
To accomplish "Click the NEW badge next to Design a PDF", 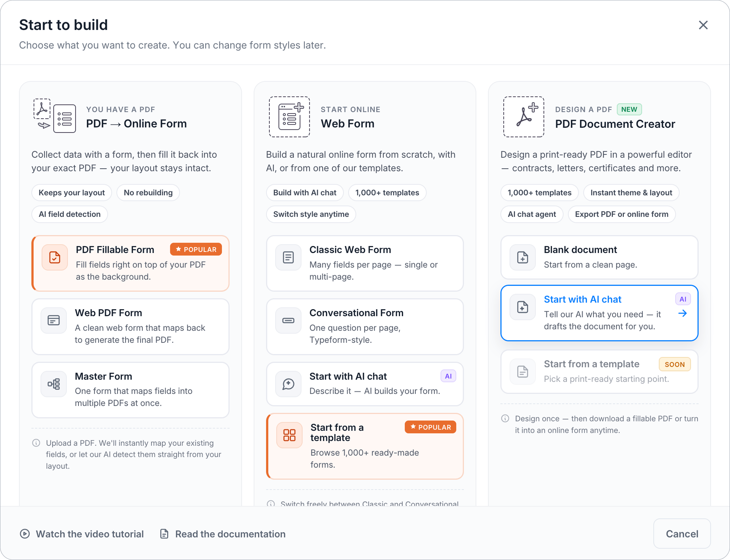I will coord(629,109).
